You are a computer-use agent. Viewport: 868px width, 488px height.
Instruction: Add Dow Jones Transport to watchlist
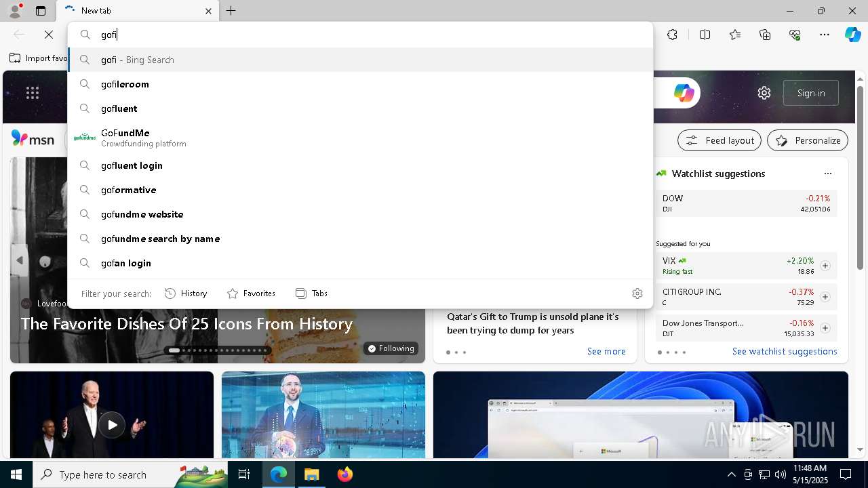tap(825, 328)
